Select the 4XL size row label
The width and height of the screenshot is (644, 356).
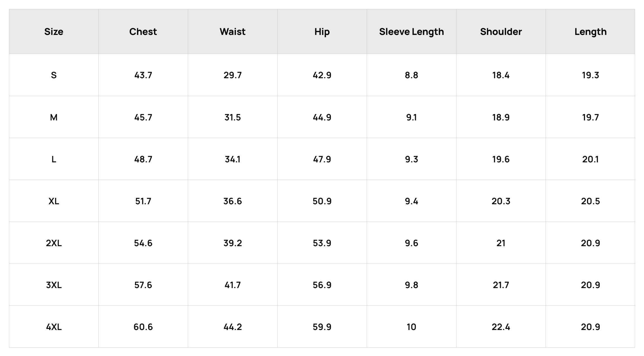[x=54, y=327]
